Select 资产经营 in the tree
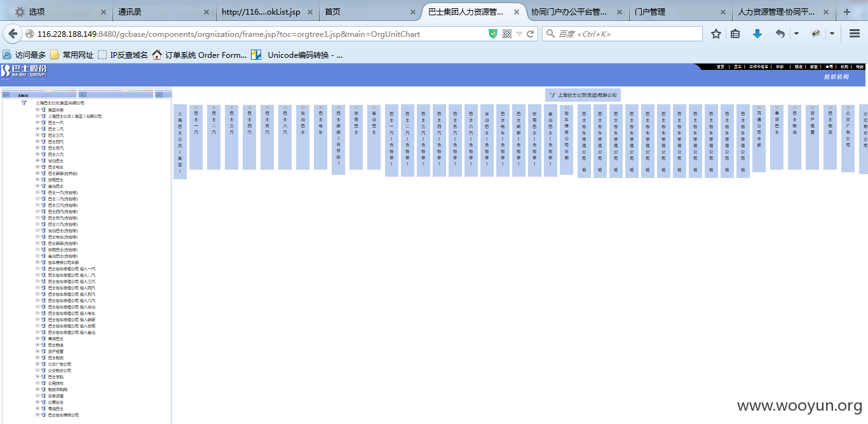This screenshot has width=868, height=424. click(55, 351)
